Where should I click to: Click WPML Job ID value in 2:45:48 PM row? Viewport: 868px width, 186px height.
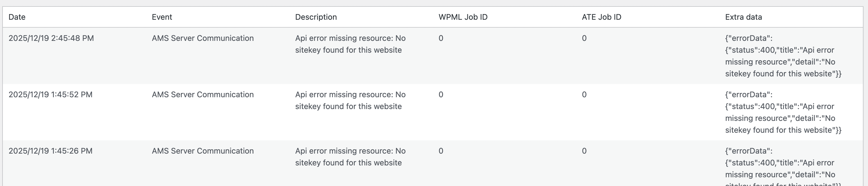[441, 38]
